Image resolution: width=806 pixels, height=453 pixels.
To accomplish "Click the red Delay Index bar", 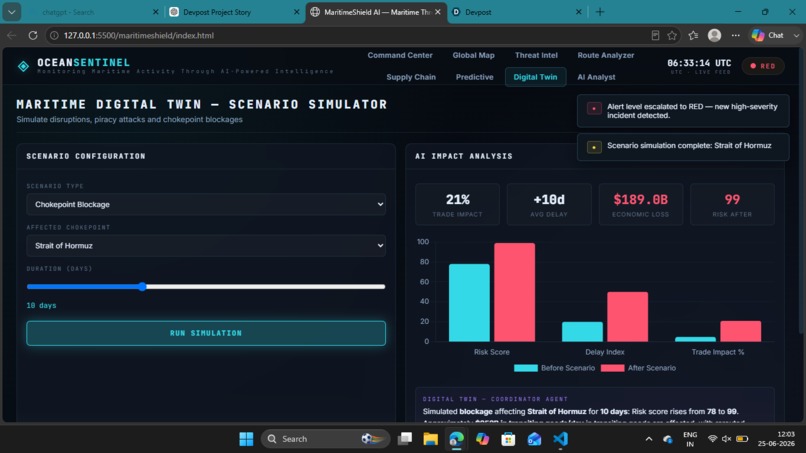I will click(x=628, y=317).
